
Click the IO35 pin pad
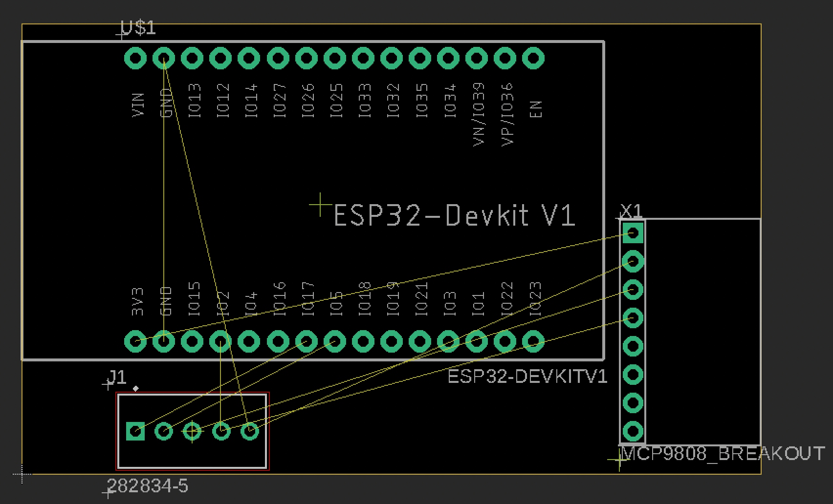(419, 59)
